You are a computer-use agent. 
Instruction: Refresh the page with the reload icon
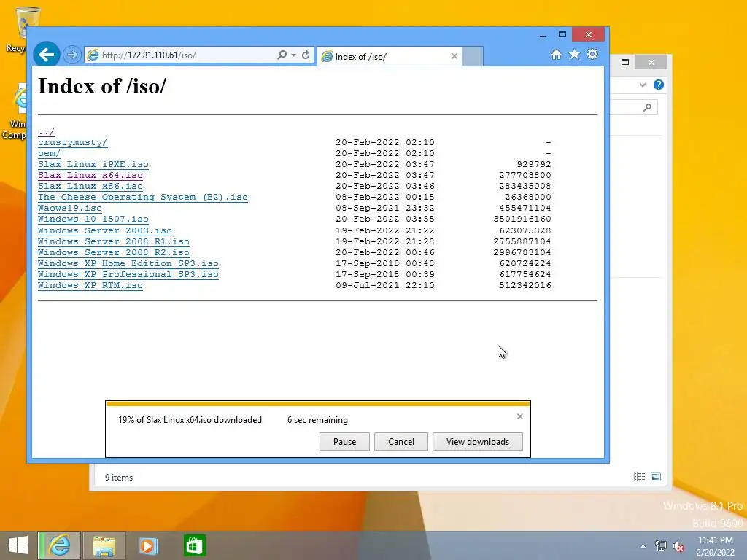[306, 55]
